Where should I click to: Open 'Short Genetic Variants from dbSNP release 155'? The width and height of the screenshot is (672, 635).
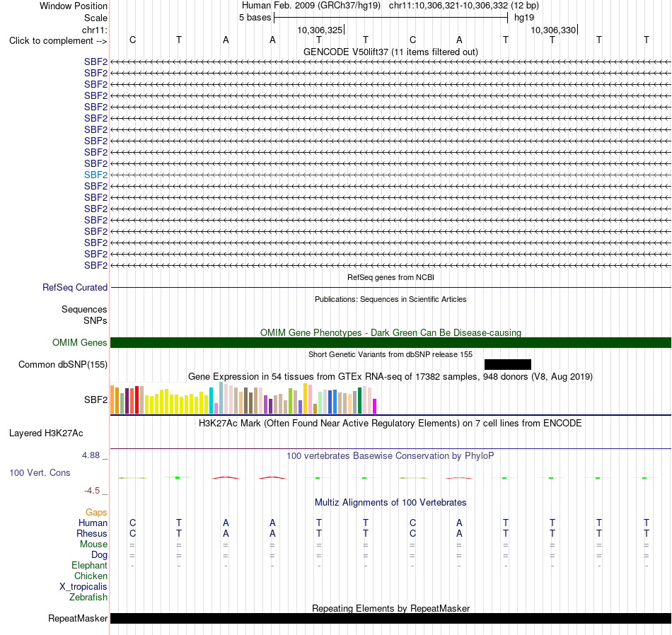(x=390, y=354)
